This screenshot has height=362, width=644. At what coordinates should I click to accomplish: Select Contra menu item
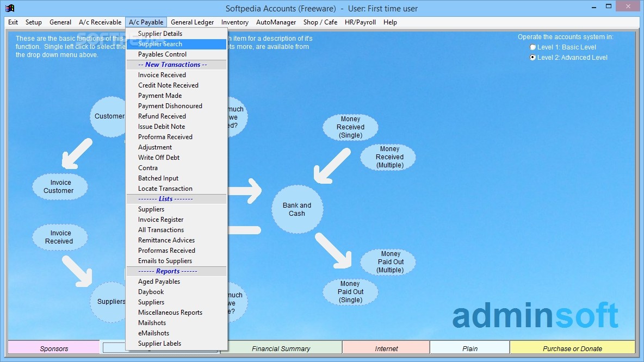coord(177,168)
